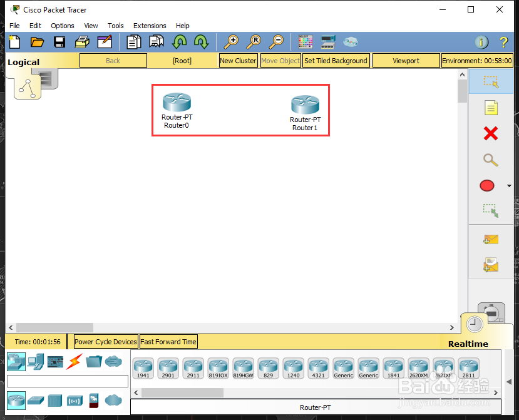Open the Help menu
519x420 pixels.
point(182,26)
